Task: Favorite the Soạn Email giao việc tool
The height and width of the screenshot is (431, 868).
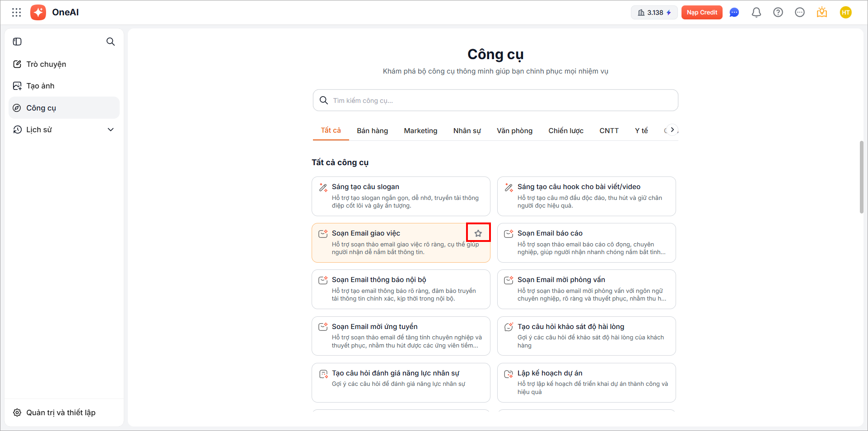Action: click(x=478, y=233)
